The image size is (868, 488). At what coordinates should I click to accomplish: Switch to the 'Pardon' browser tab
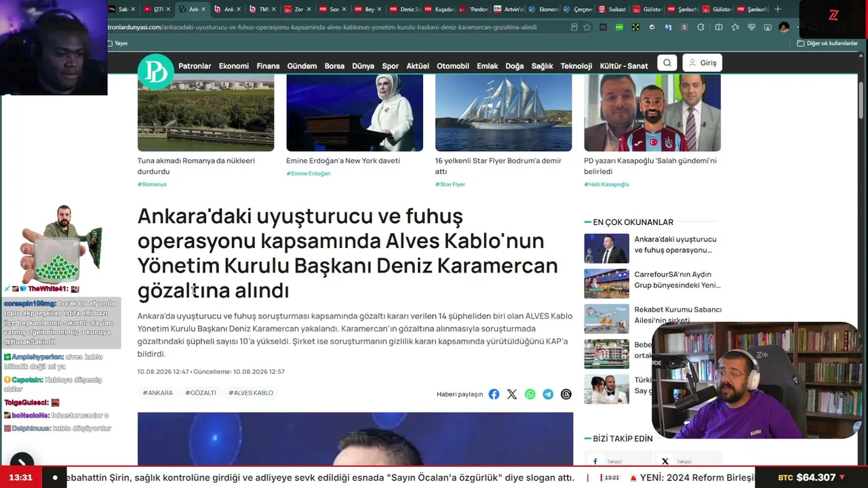pyautogui.click(x=473, y=9)
